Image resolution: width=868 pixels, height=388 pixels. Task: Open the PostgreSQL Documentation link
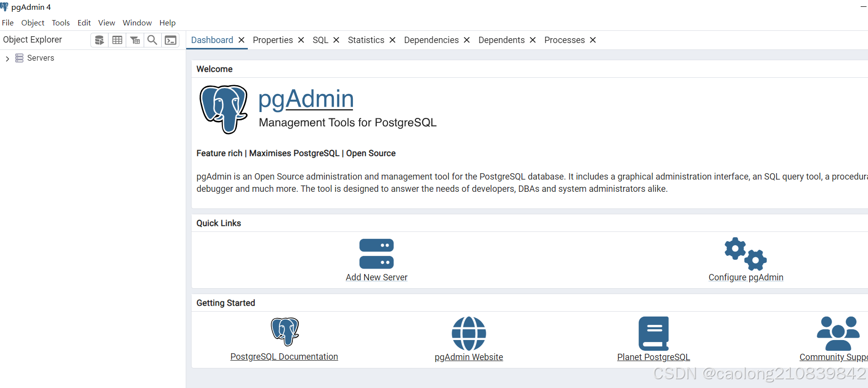point(284,357)
